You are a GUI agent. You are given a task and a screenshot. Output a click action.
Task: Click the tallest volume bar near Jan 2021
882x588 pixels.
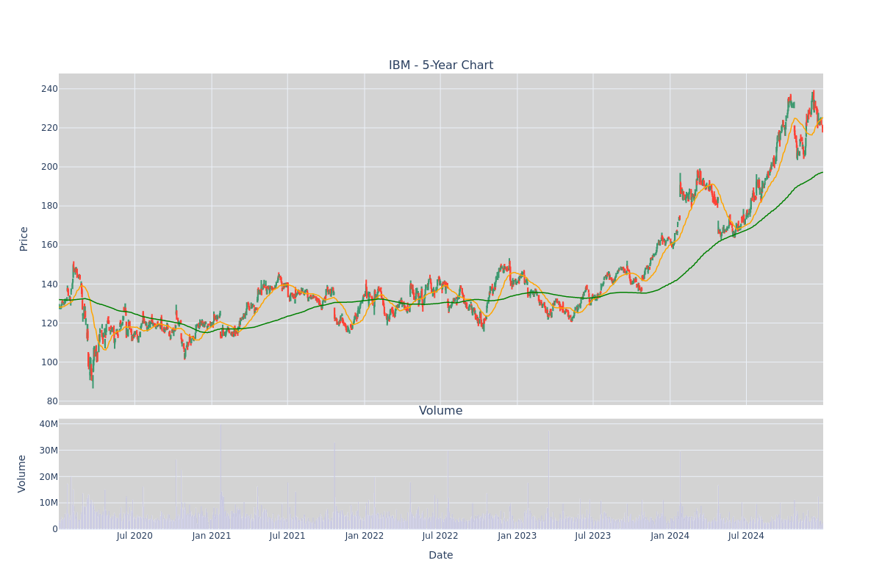click(x=220, y=476)
